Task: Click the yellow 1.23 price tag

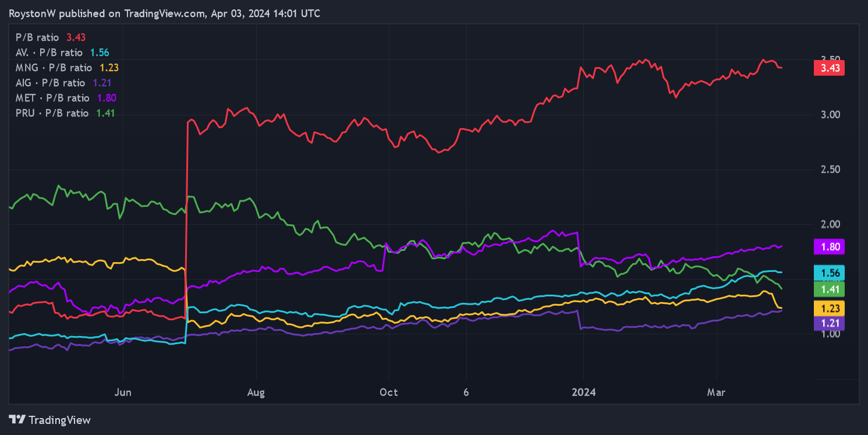Action: (829, 309)
